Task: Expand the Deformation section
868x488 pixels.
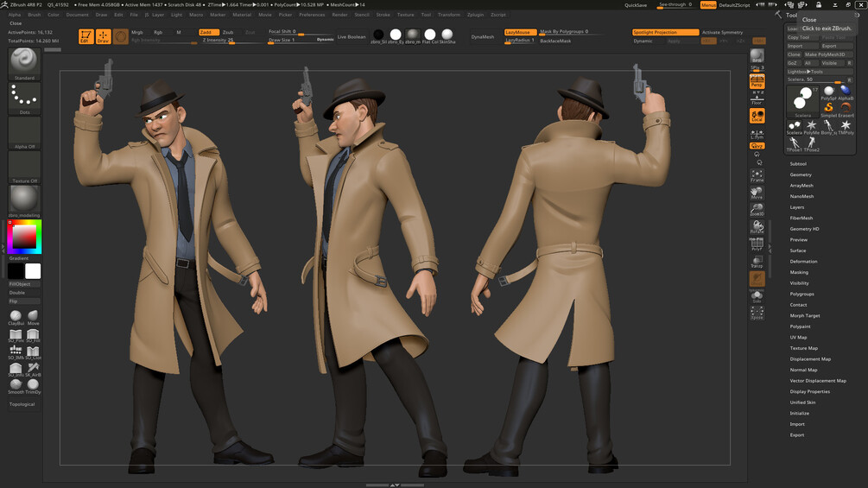Action: click(x=803, y=261)
